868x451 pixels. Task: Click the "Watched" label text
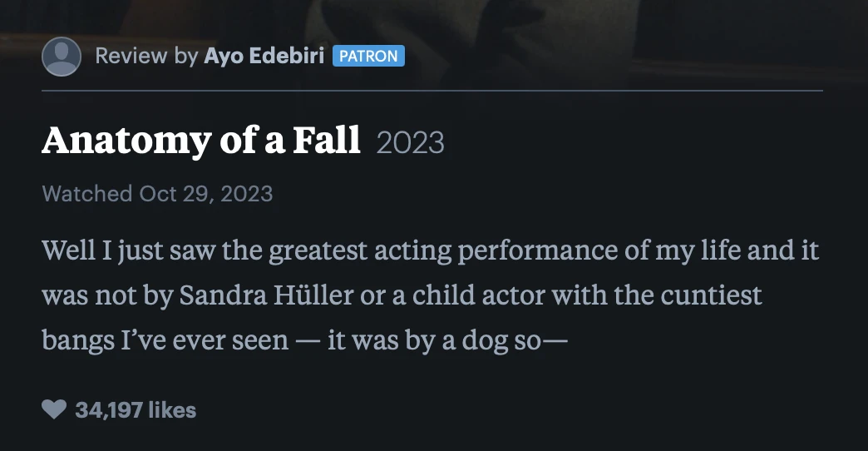(x=86, y=194)
